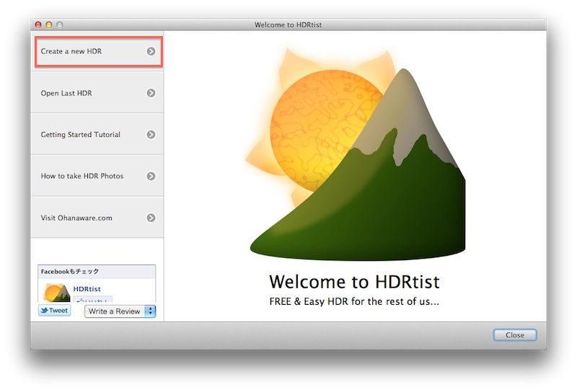
Task: Click the HDRtist sun and mountain logo
Action: pyautogui.click(x=355, y=154)
